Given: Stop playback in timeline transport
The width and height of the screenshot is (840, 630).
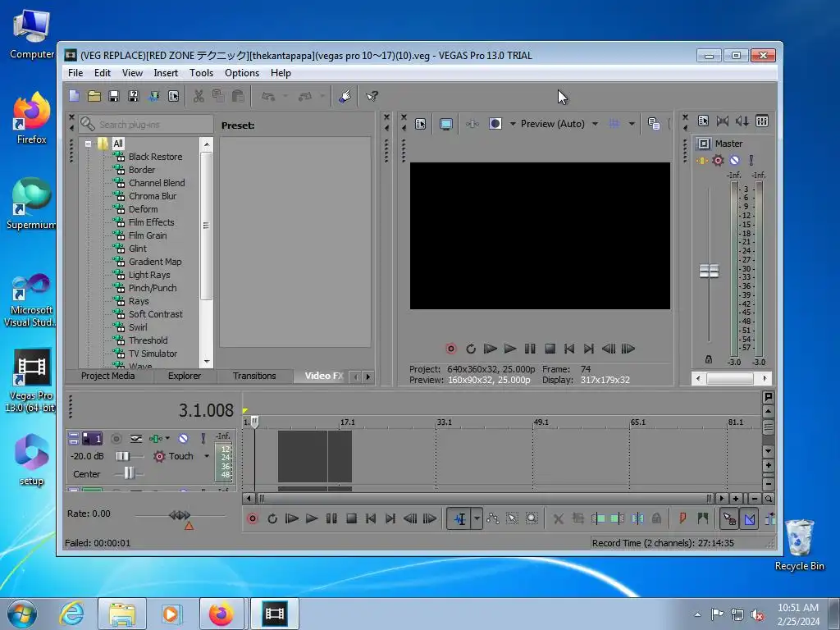Looking at the screenshot, I should [351, 518].
